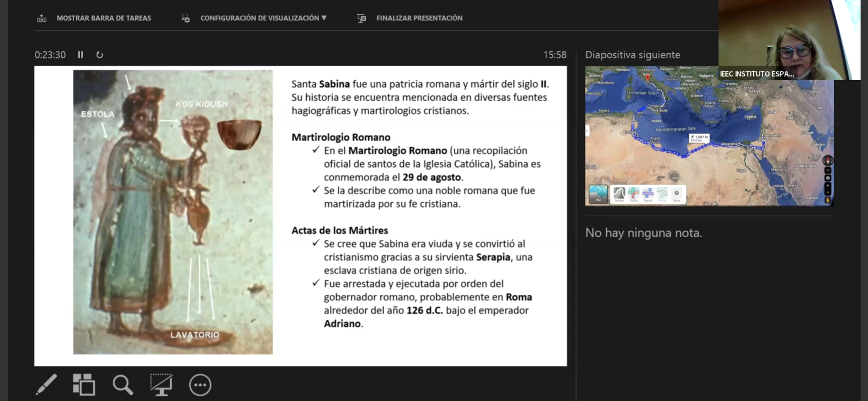Select the pen and laser pointer tool
The height and width of the screenshot is (401, 868).
(x=46, y=385)
